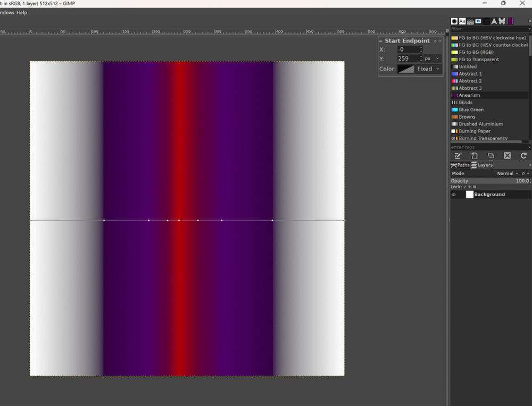The image size is (532, 406).
Task: Expand the enter tags dropdown arrow
Action: tap(530, 147)
